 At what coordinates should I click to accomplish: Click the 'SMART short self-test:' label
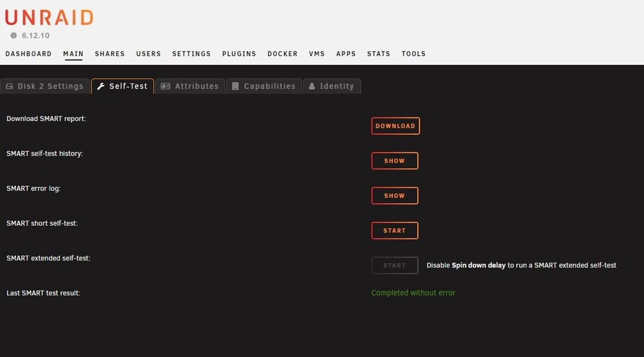click(x=42, y=223)
